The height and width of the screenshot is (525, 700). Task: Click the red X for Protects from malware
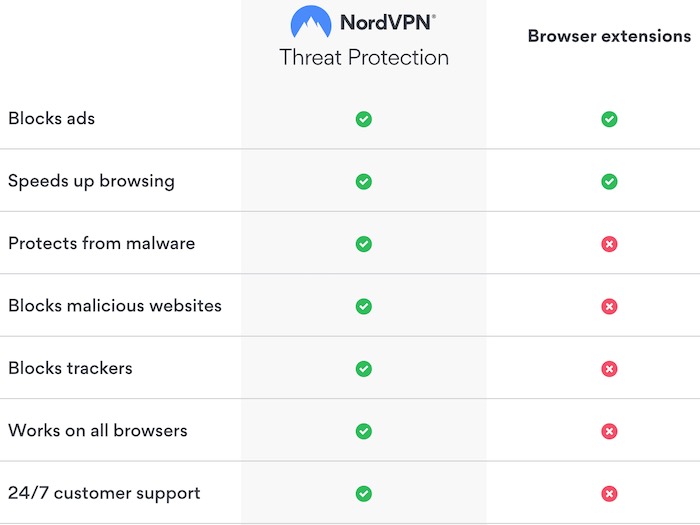point(609,244)
